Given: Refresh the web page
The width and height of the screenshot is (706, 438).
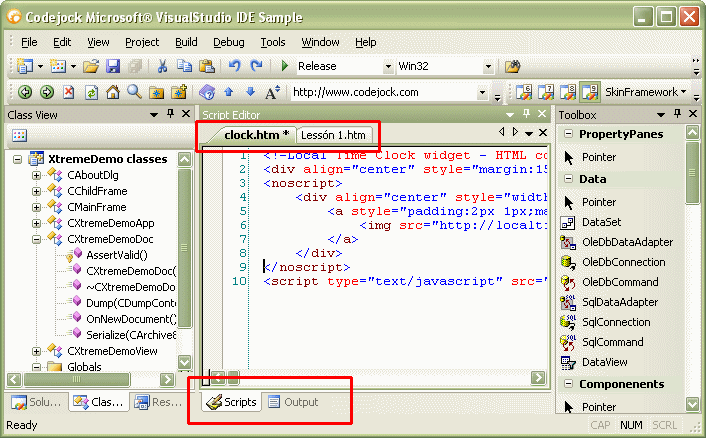Looking at the screenshot, I should (91, 93).
